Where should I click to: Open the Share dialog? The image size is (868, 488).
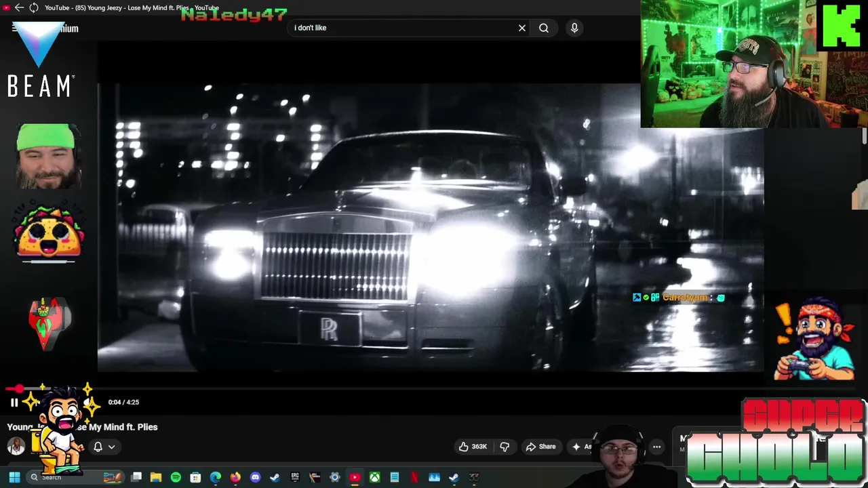(x=541, y=447)
